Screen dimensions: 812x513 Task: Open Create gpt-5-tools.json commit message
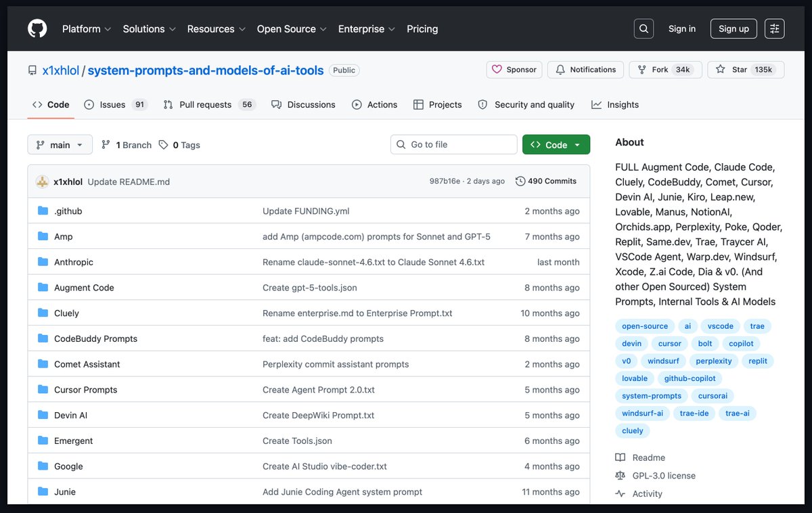point(310,288)
